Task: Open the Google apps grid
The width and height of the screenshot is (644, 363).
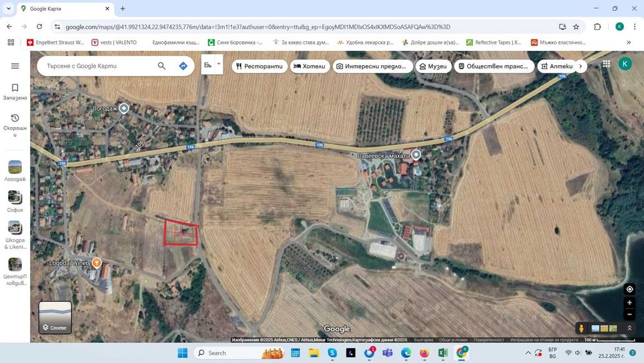Action: (606, 64)
